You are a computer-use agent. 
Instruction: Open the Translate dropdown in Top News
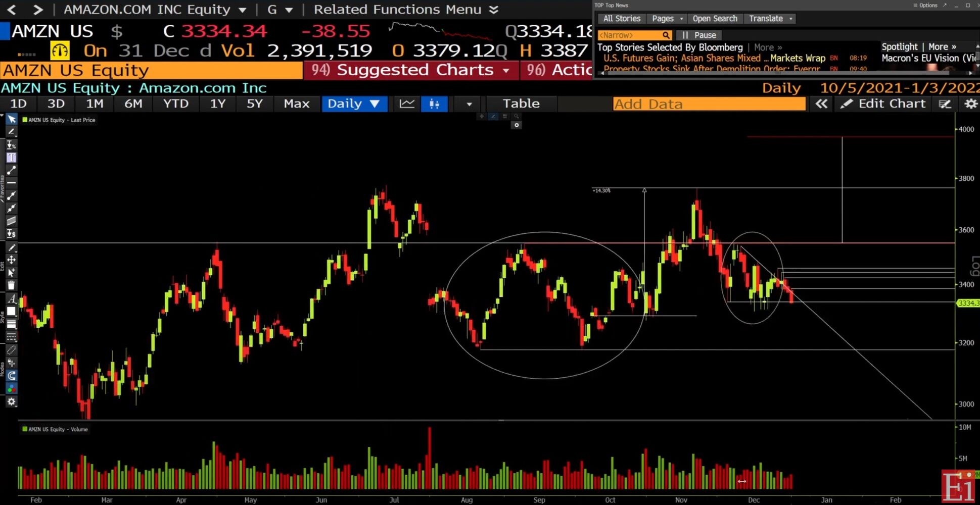(x=770, y=19)
